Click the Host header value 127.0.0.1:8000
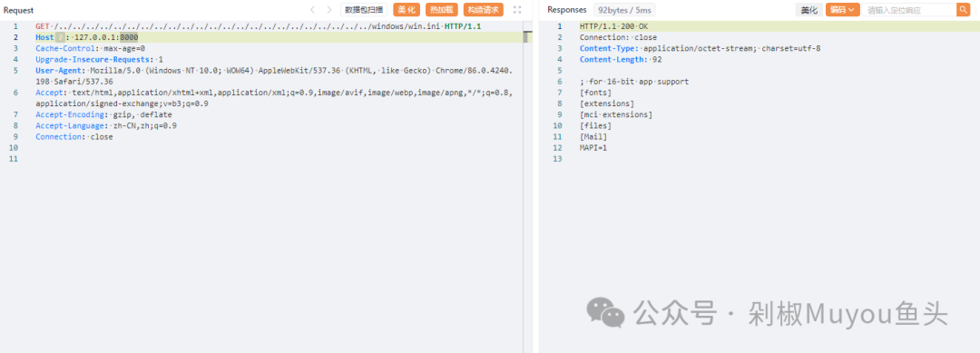The width and height of the screenshot is (980, 353). [106, 37]
